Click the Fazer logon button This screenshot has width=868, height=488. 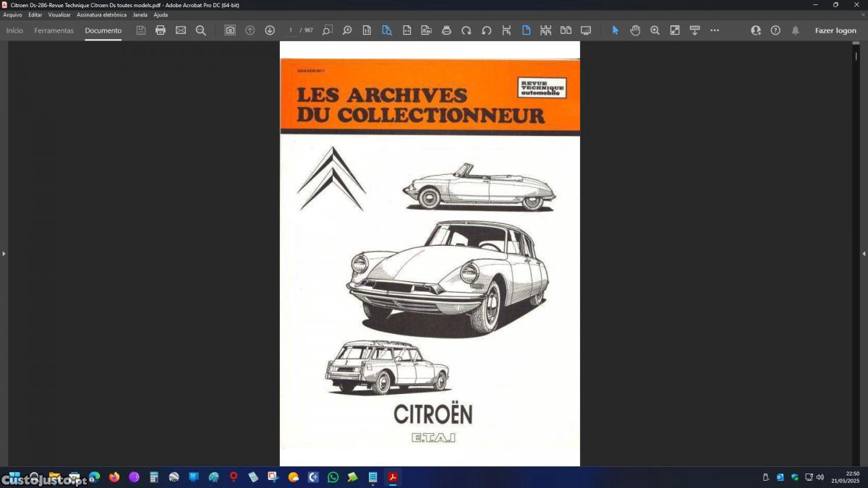(x=835, y=30)
